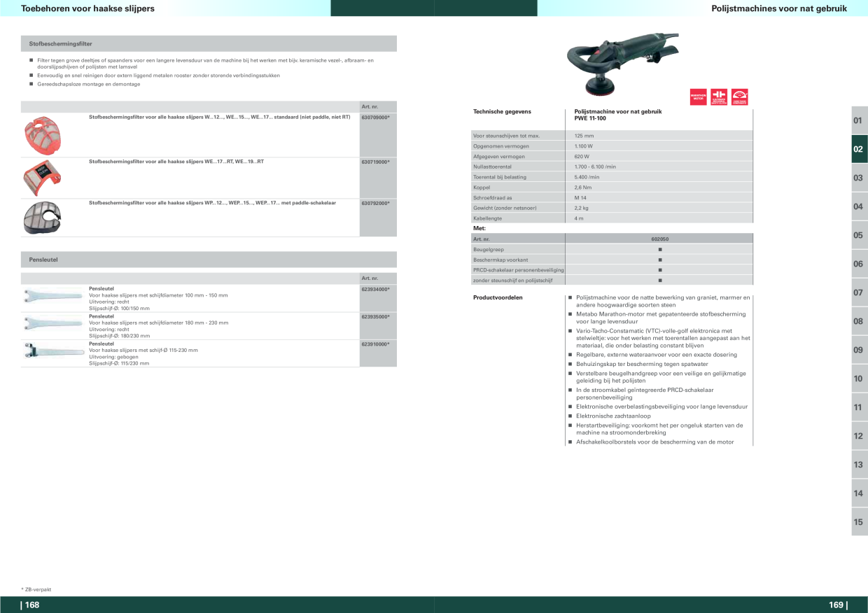Click the Vario-Tacho-Constamatic red badge icon

click(x=740, y=97)
